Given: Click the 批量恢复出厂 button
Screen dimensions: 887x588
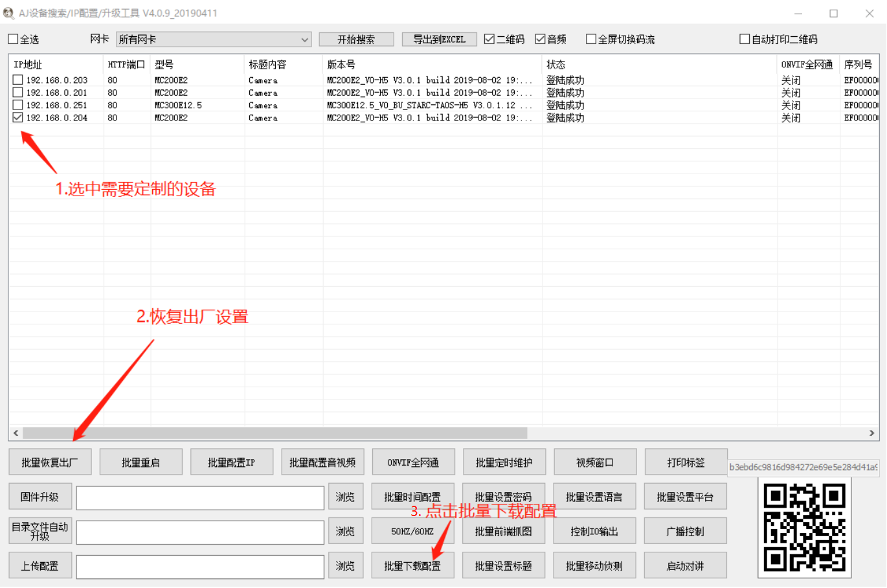Looking at the screenshot, I should pyautogui.click(x=50, y=462).
